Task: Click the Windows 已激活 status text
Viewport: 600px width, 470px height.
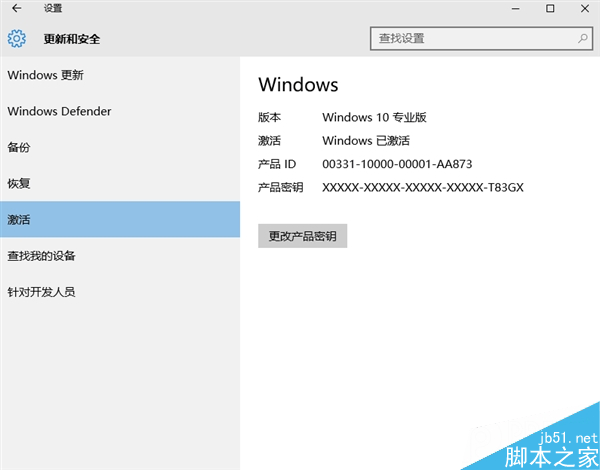Action: pos(366,140)
